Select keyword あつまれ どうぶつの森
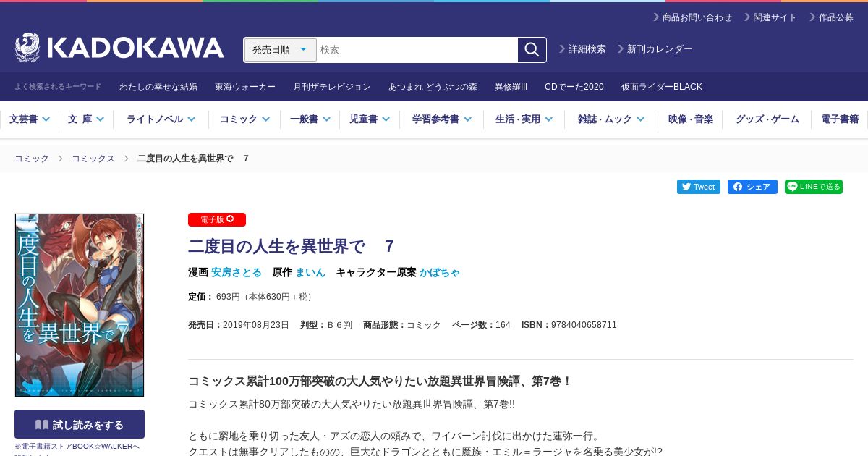This screenshot has width=868, height=456. (433, 87)
